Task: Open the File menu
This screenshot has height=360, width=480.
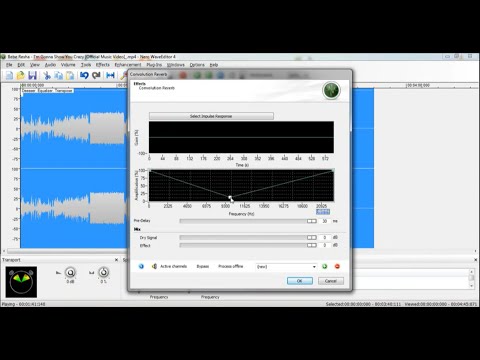Action: click(x=9, y=65)
